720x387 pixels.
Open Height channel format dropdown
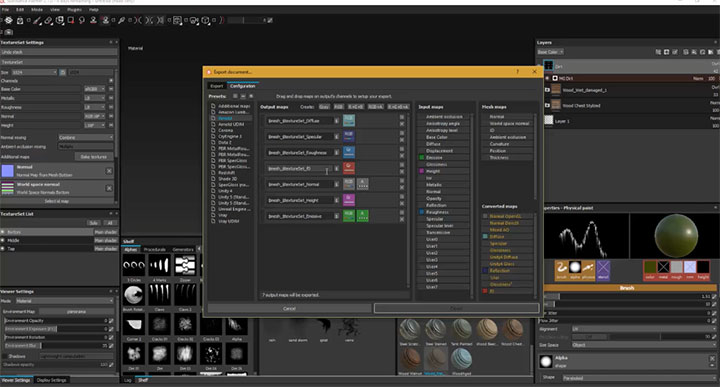click(x=95, y=125)
